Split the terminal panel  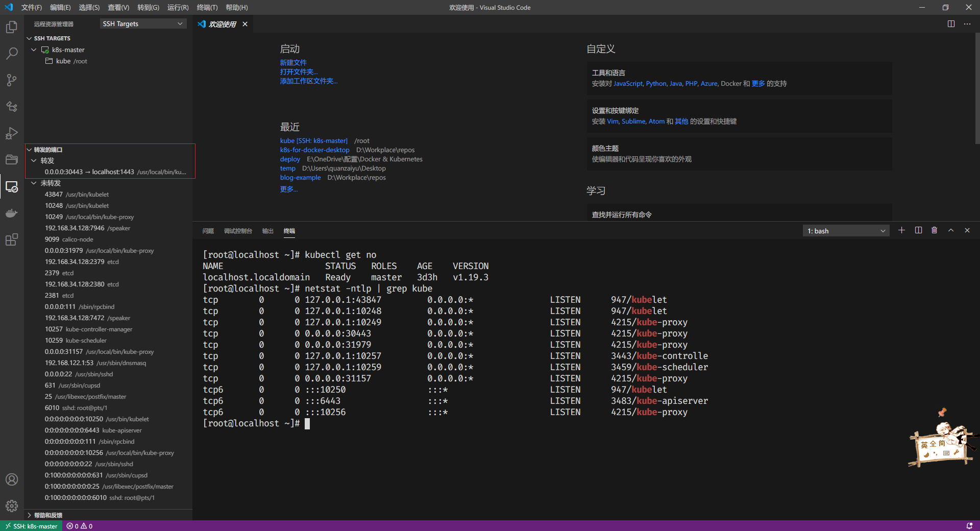918,231
